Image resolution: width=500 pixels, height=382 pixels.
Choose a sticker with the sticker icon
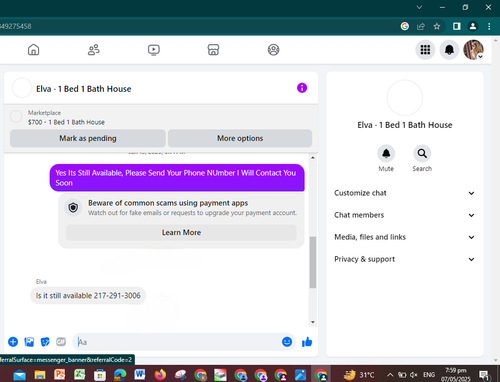(45, 342)
